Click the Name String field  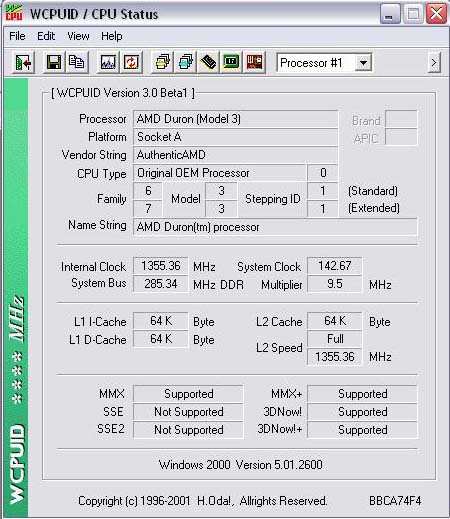(275, 227)
